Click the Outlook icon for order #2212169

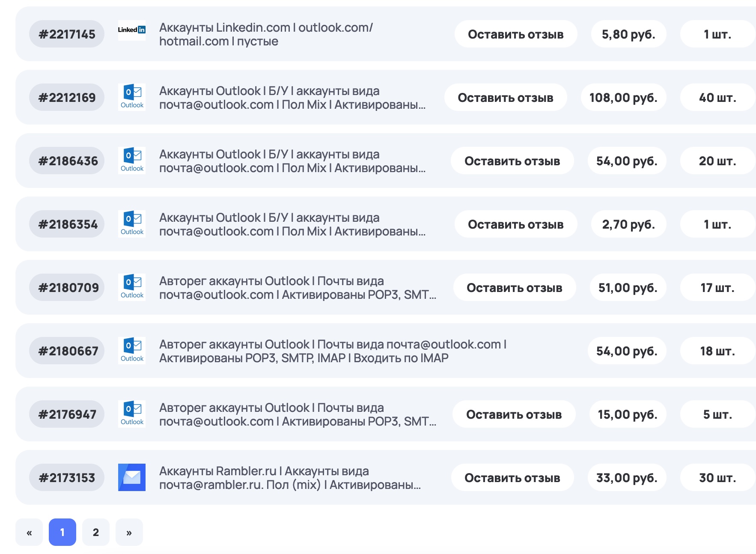132,97
